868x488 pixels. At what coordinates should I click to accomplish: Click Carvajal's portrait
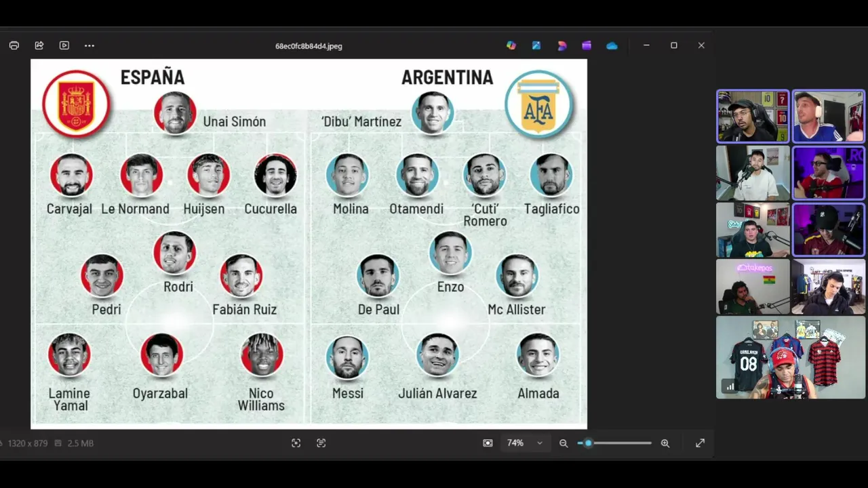[x=71, y=175]
